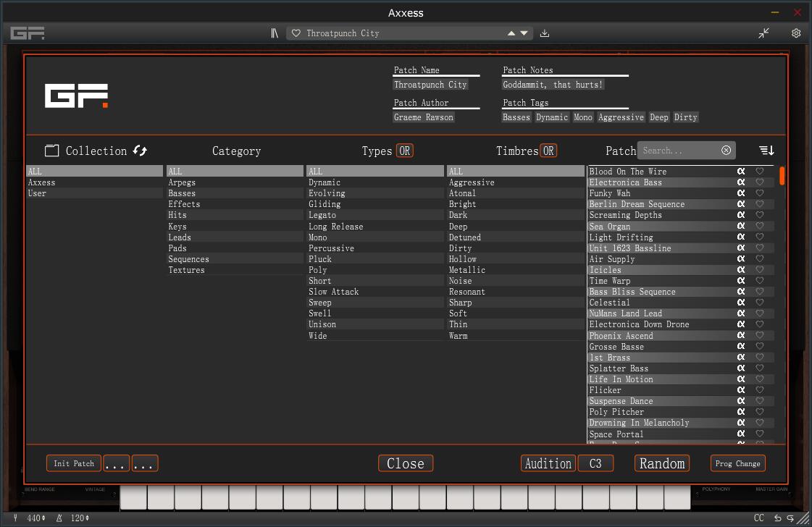Click the Prog Change button

(737, 463)
